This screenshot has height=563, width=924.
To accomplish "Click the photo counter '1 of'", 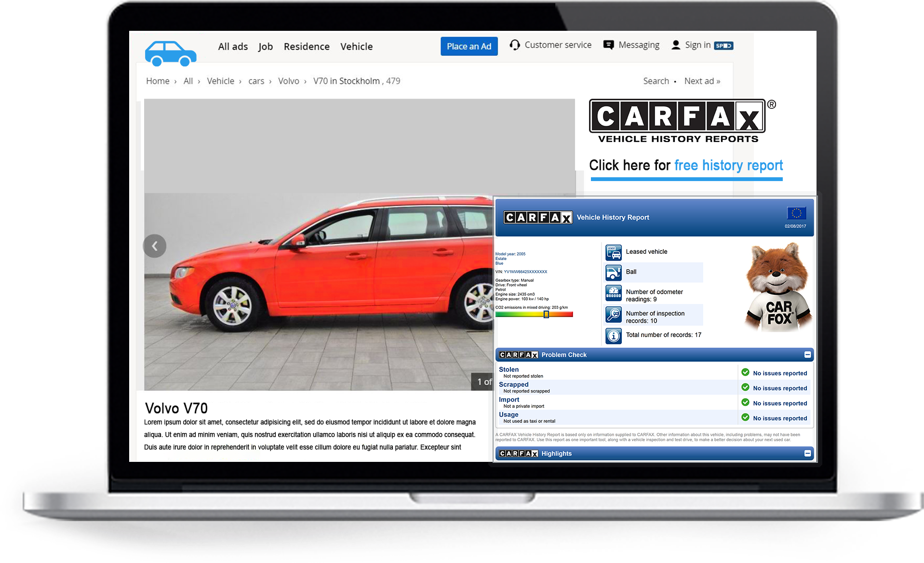I will point(483,381).
